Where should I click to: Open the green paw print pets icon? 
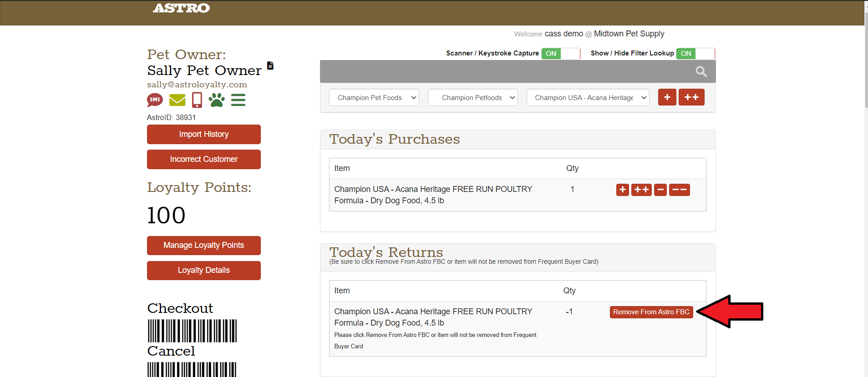(x=217, y=100)
